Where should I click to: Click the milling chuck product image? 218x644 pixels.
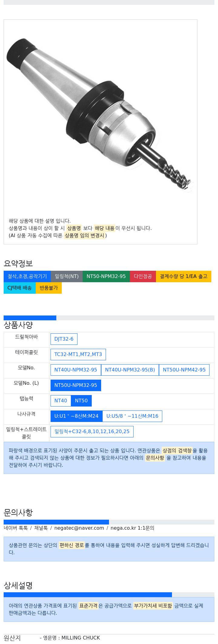(100, 116)
